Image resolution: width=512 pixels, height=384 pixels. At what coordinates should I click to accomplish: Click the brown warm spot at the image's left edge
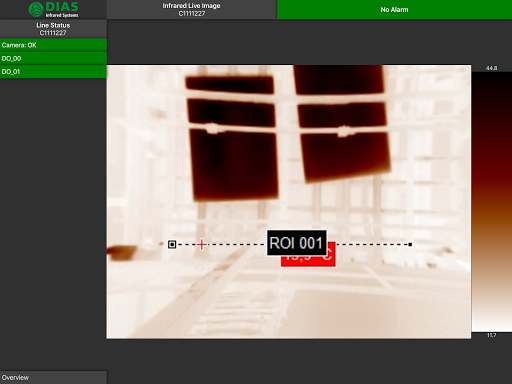click(122, 252)
